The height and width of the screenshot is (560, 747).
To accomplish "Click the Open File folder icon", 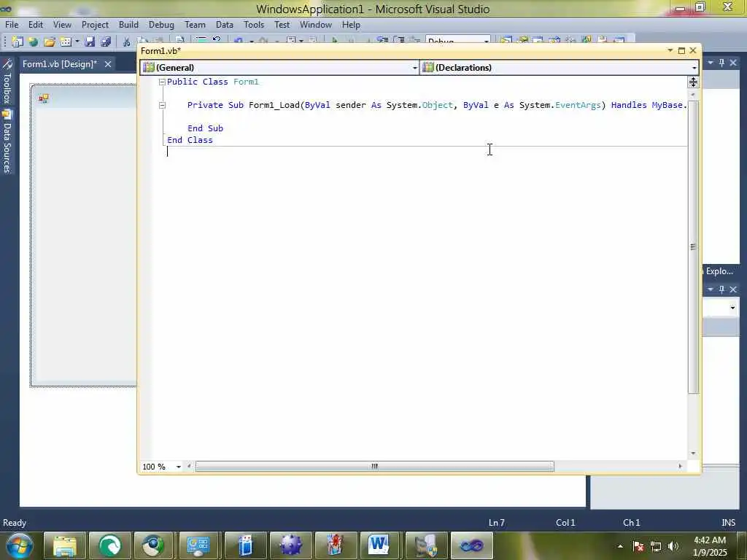I will pos(50,42).
